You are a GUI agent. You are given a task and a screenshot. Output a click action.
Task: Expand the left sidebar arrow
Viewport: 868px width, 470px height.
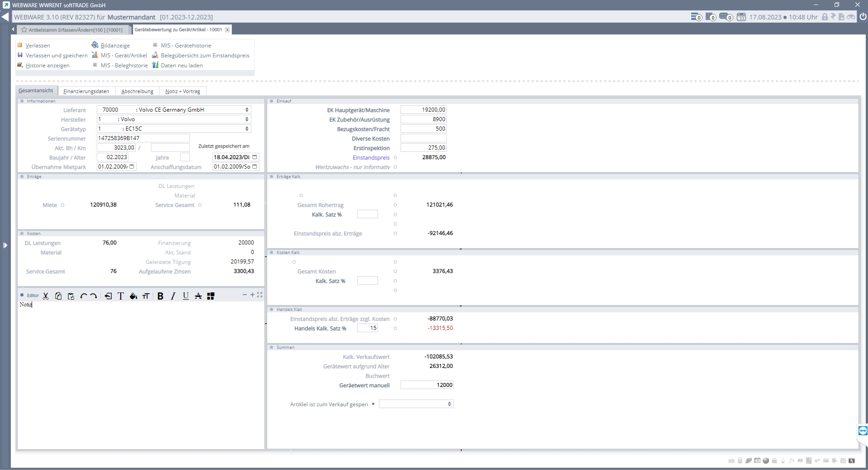click(x=5, y=245)
